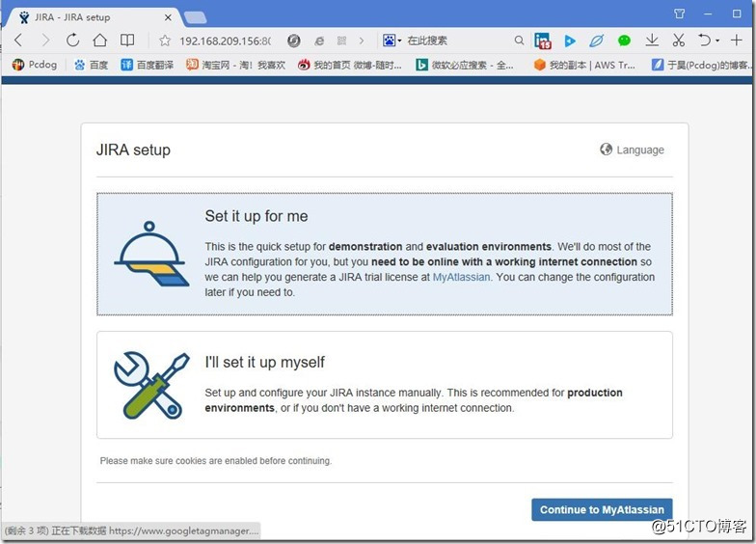The image size is (756, 544).
Task: Click the Continue to MyAtlassian button
Action: (x=602, y=509)
